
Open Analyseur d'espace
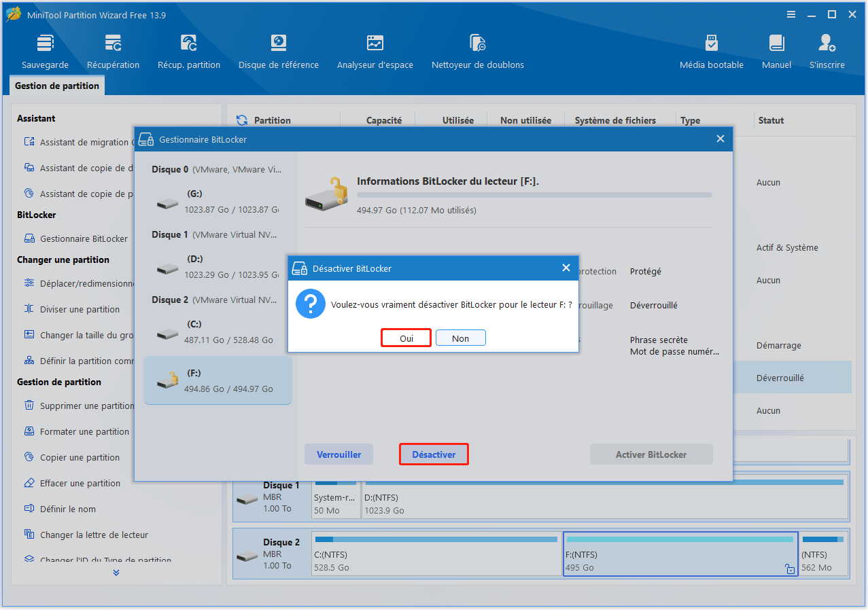375,52
